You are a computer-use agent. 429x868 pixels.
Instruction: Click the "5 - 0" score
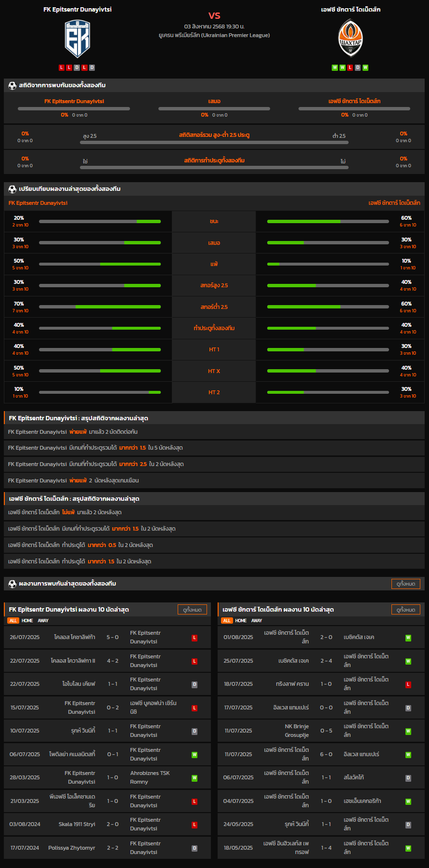pyautogui.click(x=113, y=638)
